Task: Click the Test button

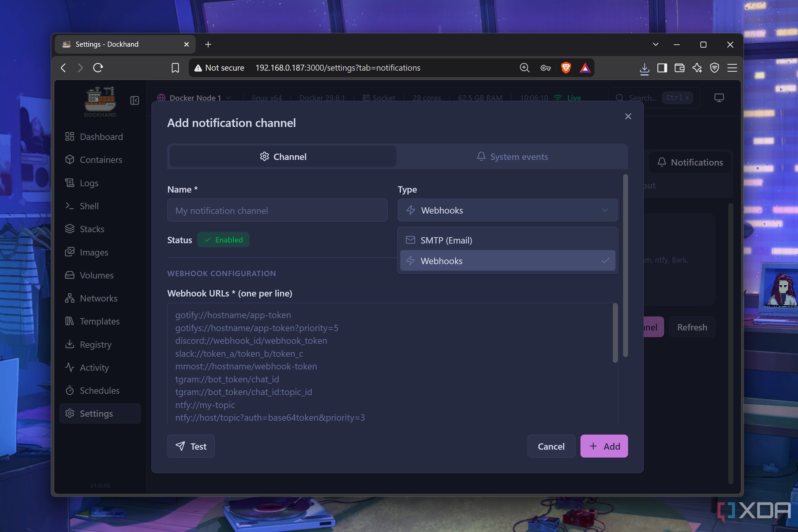Action: 191,446
